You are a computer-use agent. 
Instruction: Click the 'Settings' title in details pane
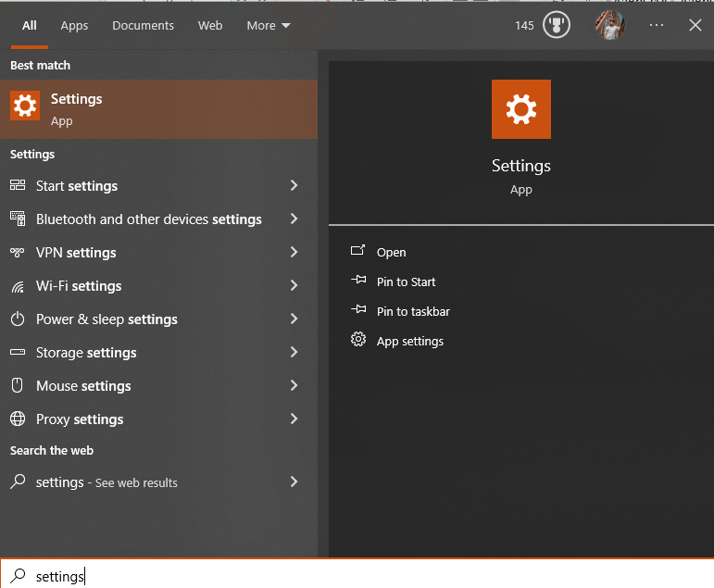pos(521,166)
